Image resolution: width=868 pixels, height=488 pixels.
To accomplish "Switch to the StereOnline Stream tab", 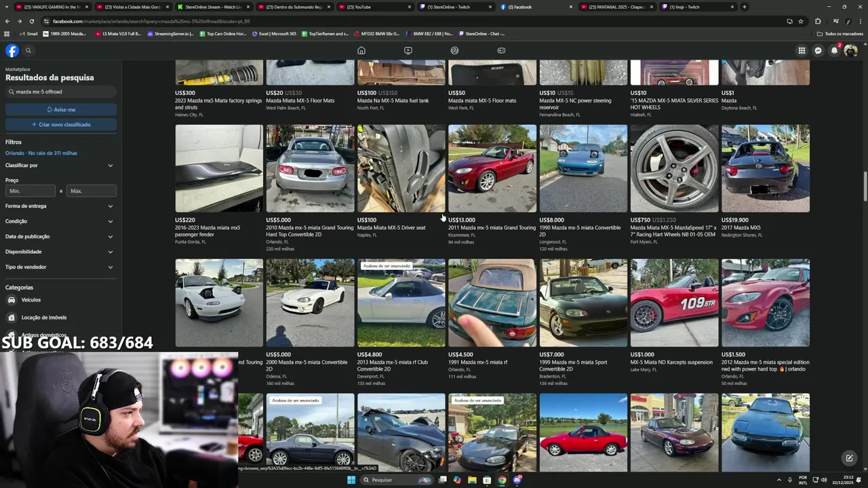I will 214,7.
